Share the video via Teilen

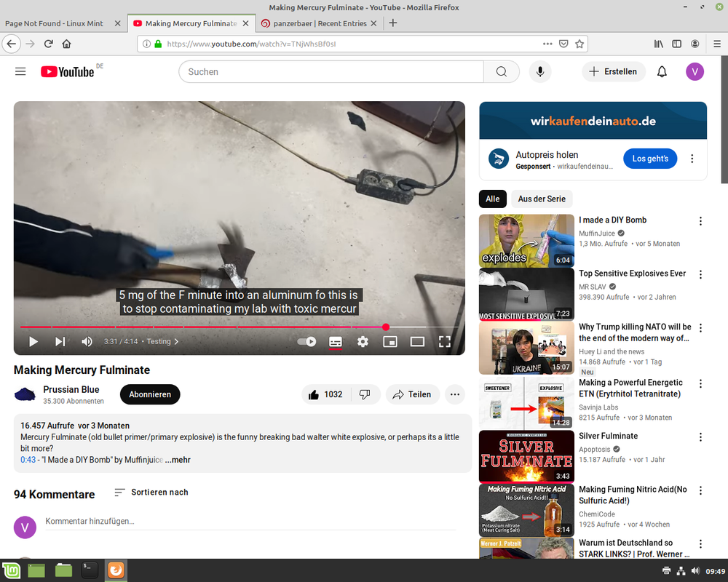412,394
